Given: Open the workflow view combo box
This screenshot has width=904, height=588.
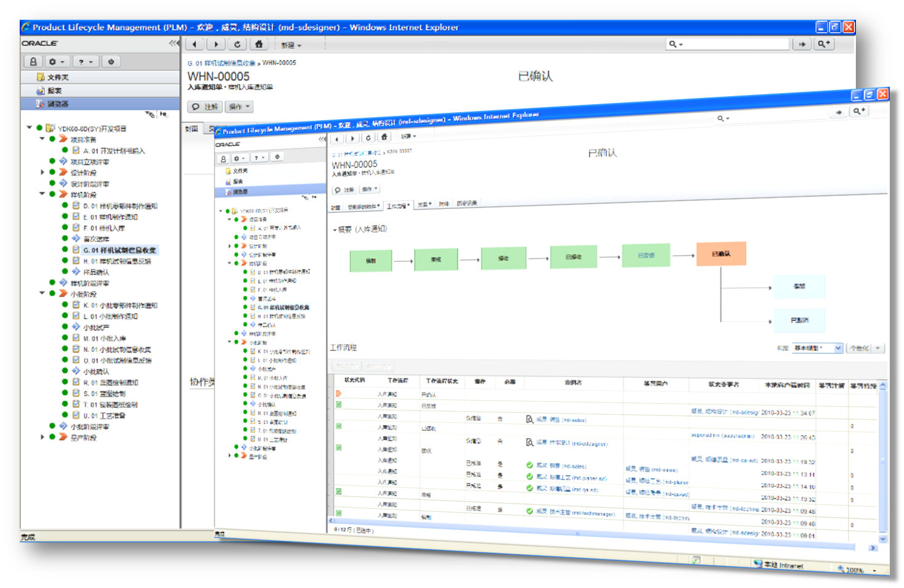Looking at the screenshot, I should (817, 348).
